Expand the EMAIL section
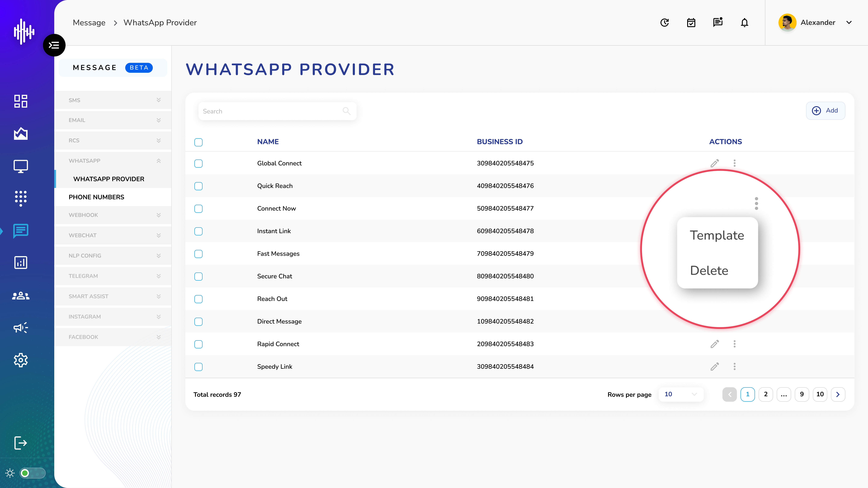868x488 pixels. [x=113, y=120]
